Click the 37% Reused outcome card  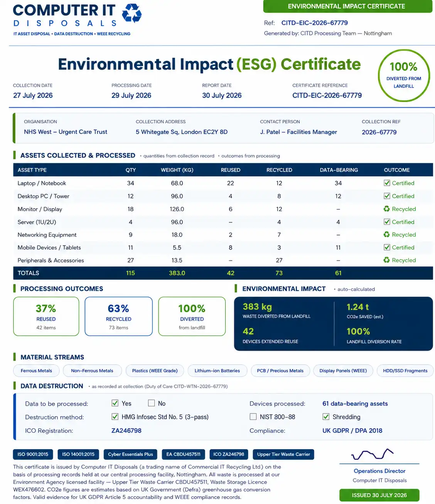tap(46, 316)
